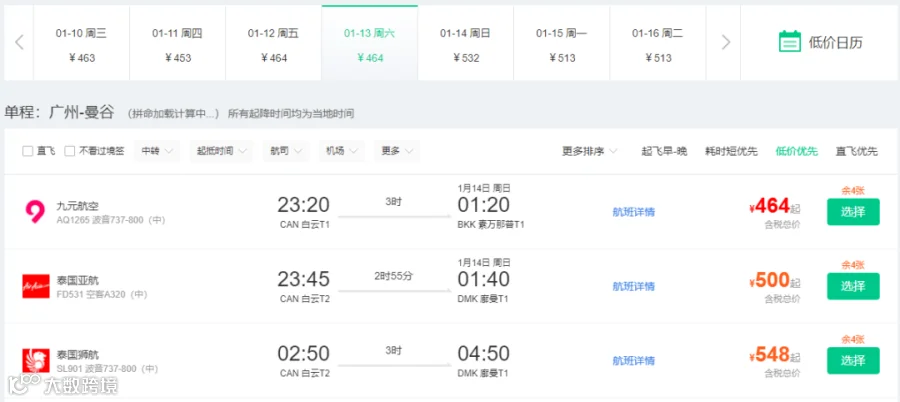Open 航班详情 for the FD531 flight
The image size is (900, 402).
coord(634,286)
